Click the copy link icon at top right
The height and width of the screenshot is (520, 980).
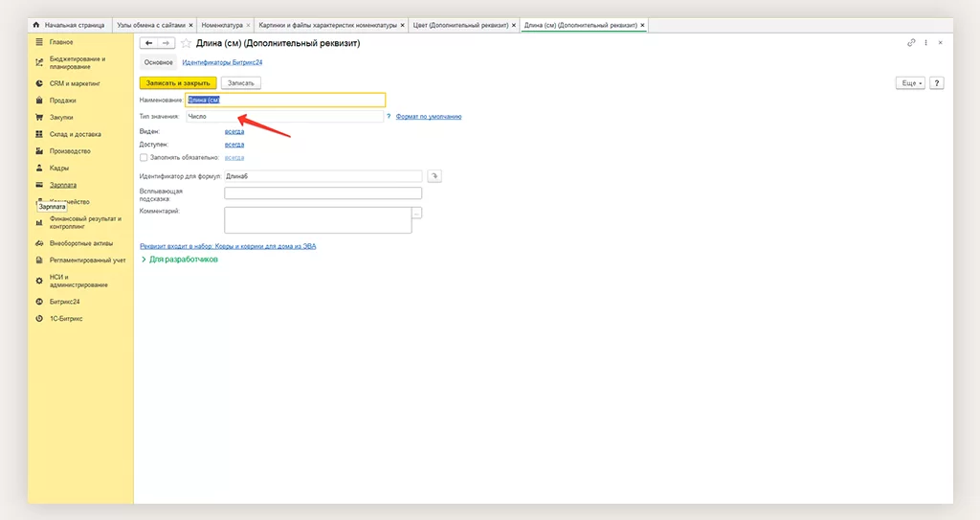911,43
